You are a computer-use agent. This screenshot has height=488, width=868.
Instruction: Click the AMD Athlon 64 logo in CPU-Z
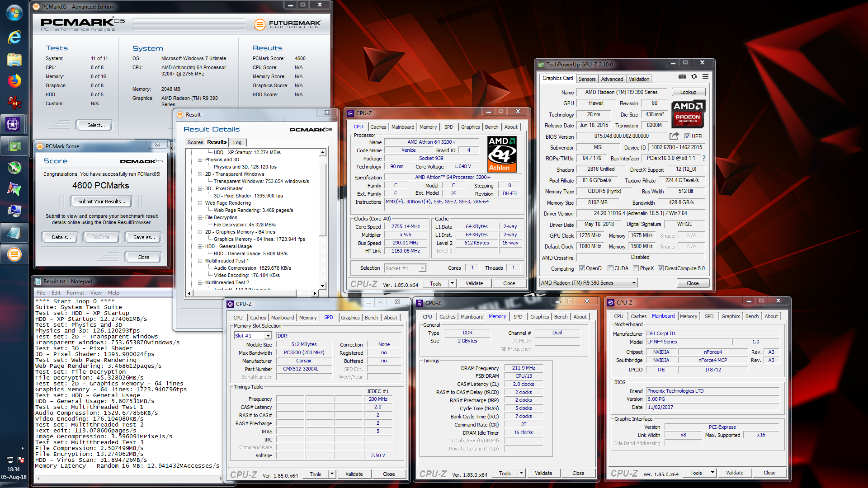[501, 155]
